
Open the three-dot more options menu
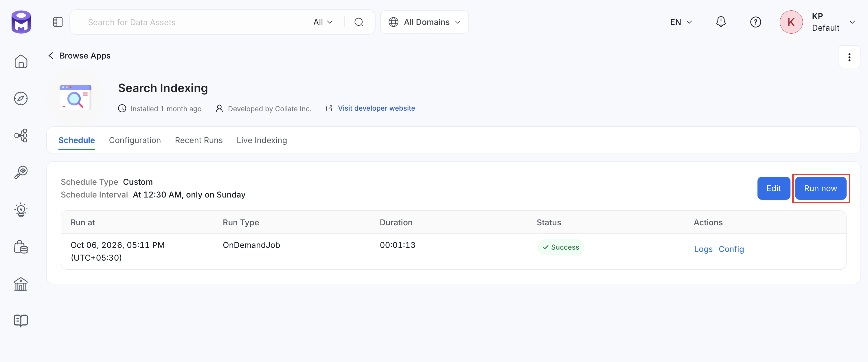[x=849, y=57]
